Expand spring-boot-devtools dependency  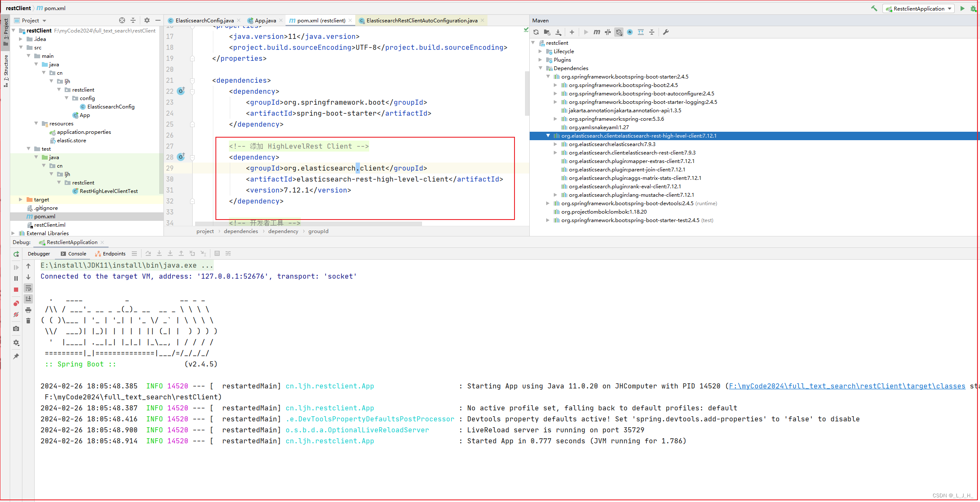tap(548, 204)
